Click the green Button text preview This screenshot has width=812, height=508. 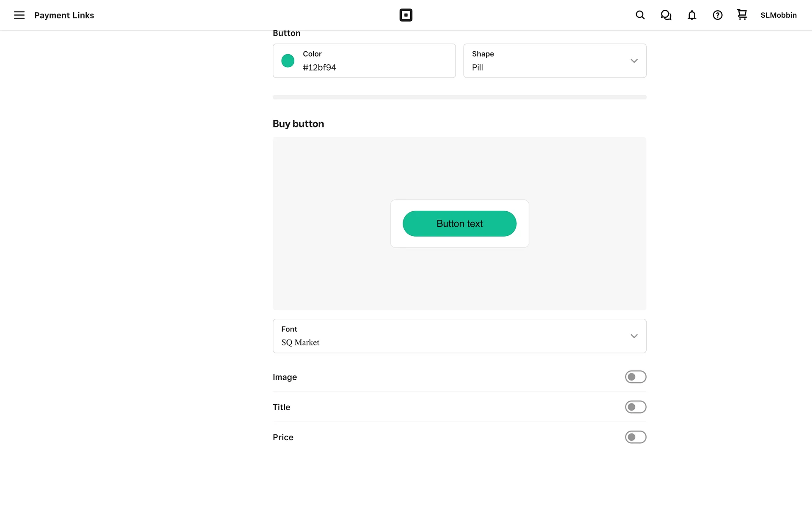pyautogui.click(x=459, y=224)
